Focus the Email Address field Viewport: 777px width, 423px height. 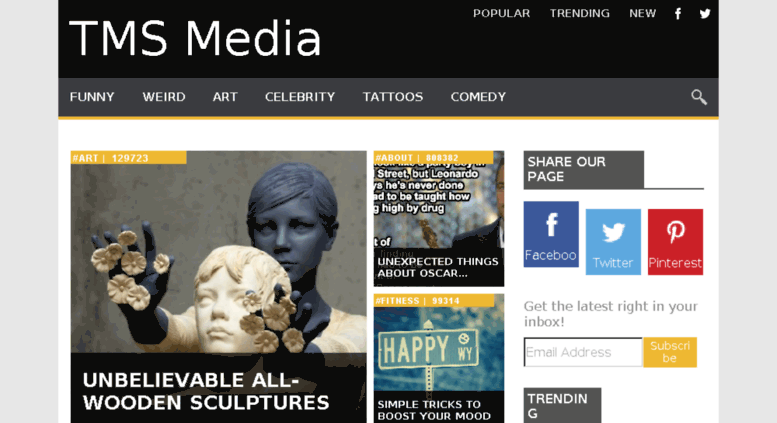[583, 352]
